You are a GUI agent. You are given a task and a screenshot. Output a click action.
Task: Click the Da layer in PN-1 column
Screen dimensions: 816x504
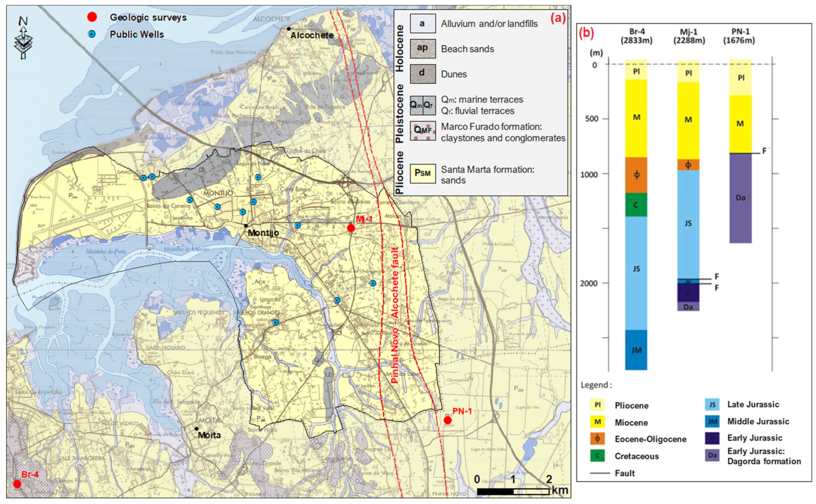tap(740, 198)
